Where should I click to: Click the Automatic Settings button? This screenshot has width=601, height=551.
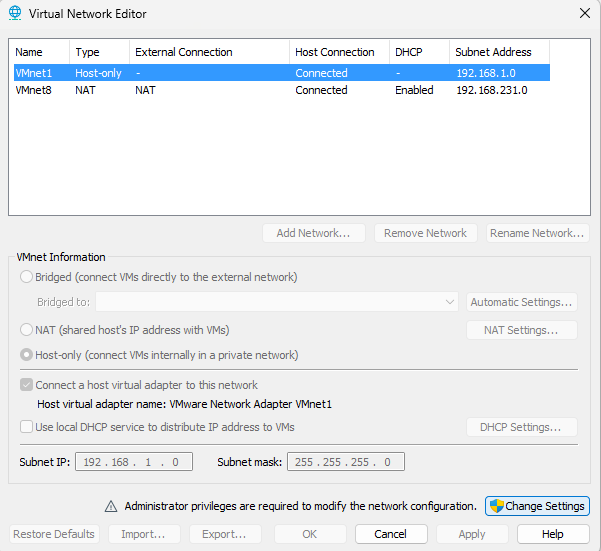pyautogui.click(x=522, y=302)
